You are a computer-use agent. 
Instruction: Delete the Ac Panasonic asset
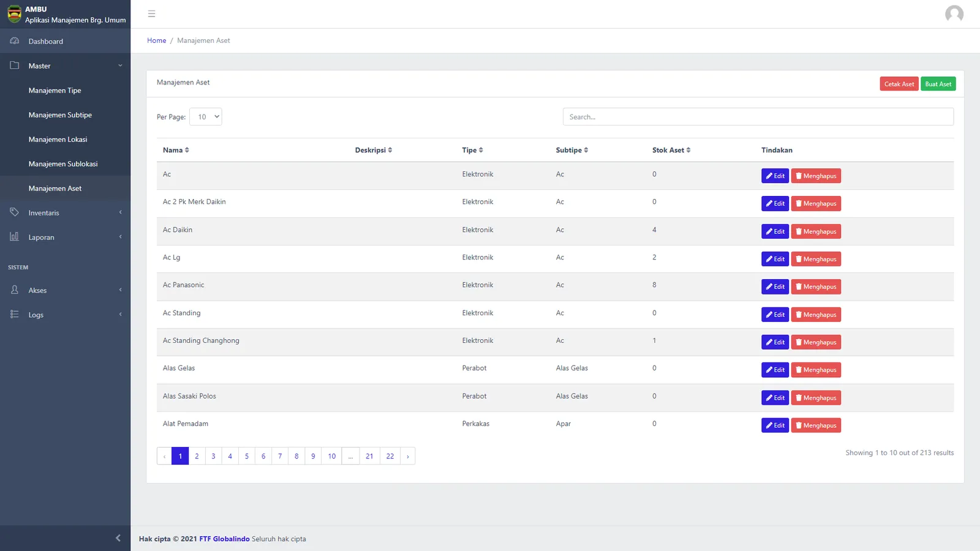click(816, 287)
